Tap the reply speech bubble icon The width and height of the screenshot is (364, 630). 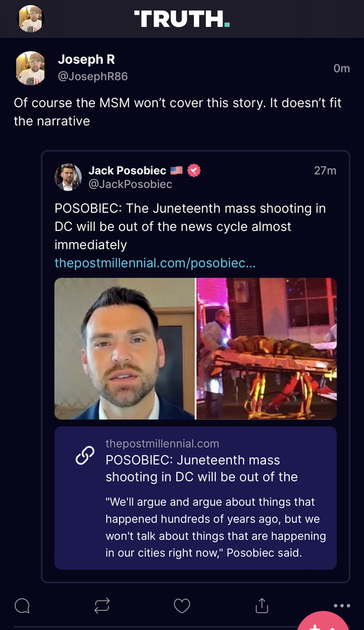[22, 605]
